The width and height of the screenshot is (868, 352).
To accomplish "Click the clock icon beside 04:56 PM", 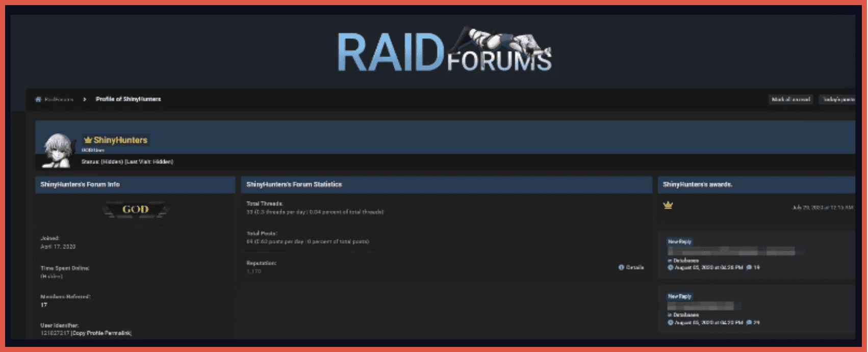I will point(671,267).
